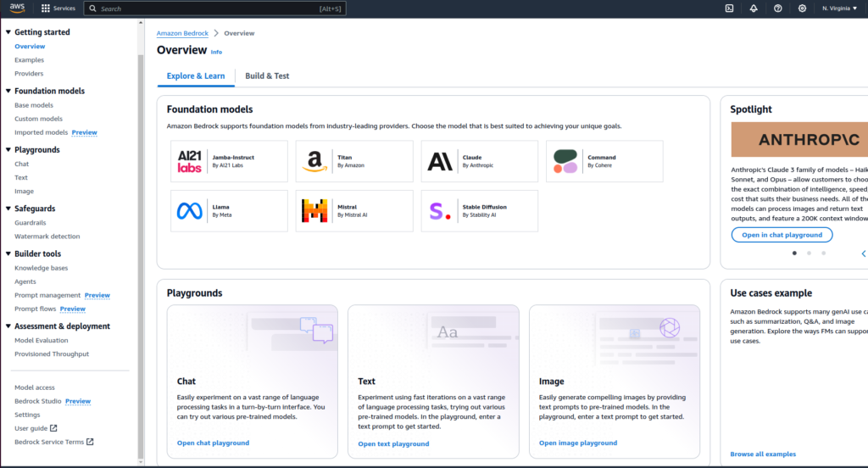
Task: Click the sidebar vertical scrollbar
Action: click(141, 254)
